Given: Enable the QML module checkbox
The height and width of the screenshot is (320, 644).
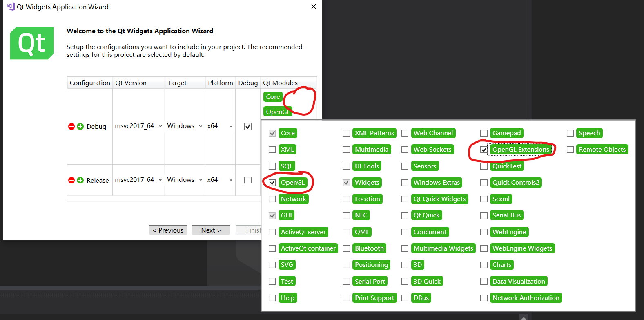Looking at the screenshot, I should [346, 232].
